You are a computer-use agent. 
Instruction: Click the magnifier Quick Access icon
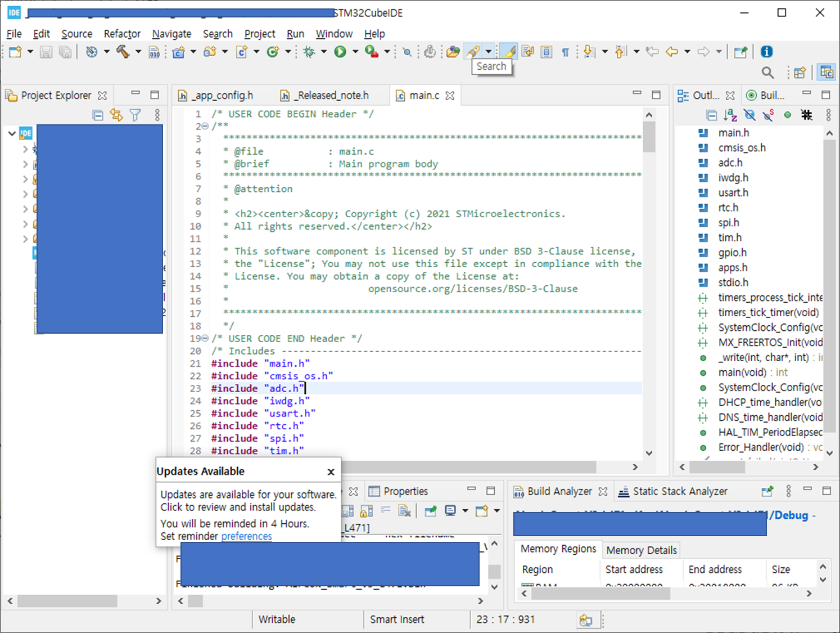(x=767, y=72)
